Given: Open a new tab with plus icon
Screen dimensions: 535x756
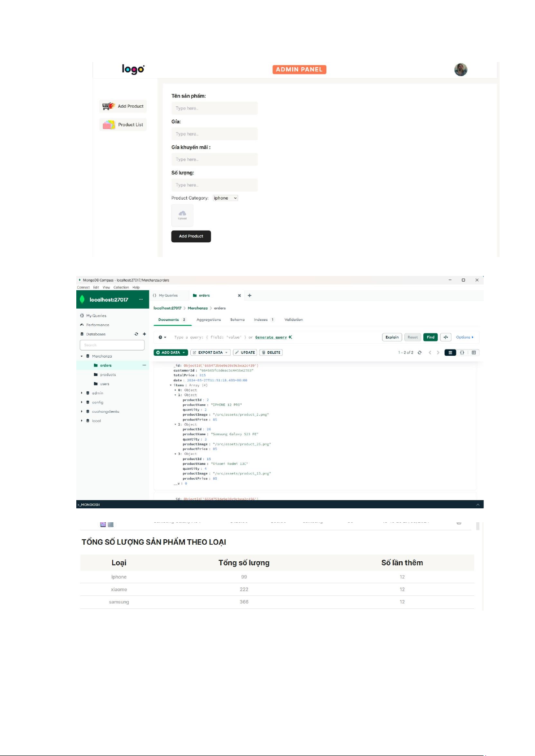Looking at the screenshot, I should click(x=250, y=296).
